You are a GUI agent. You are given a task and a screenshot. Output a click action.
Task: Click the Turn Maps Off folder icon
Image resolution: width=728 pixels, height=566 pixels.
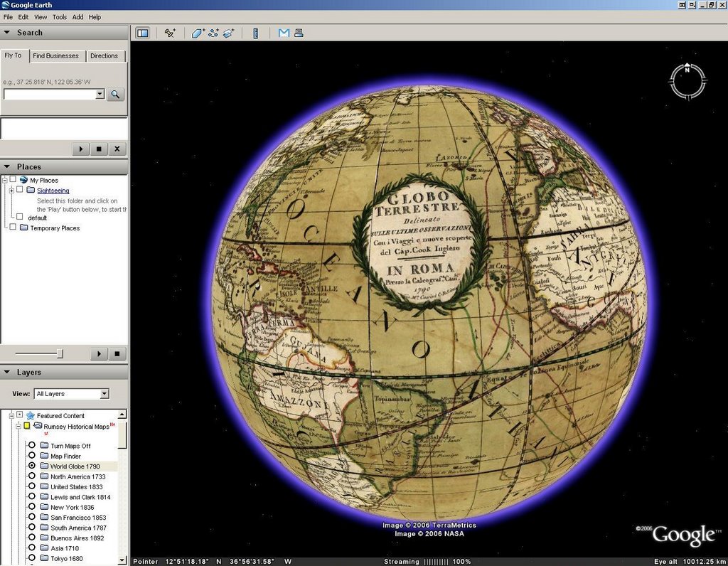point(45,445)
